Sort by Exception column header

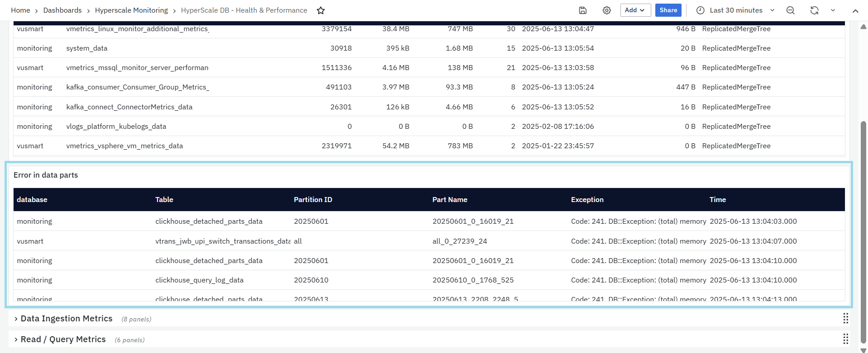[x=587, y=200]
